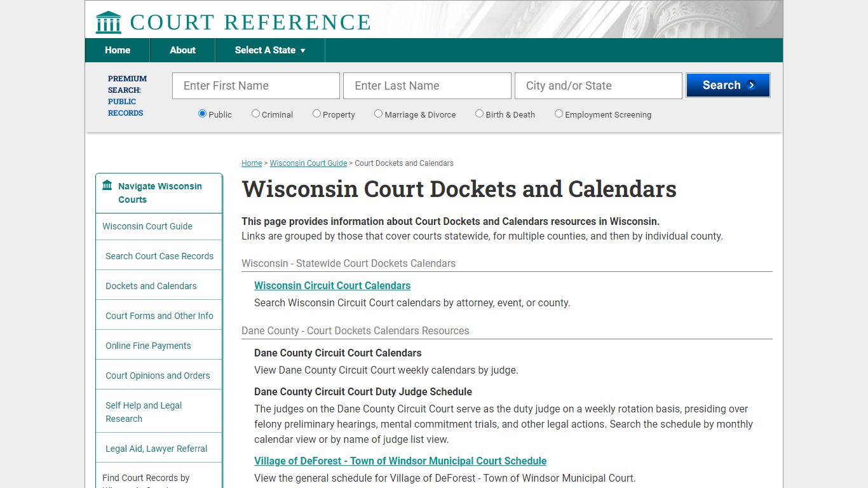This screenshot has width=868, height=488.
Task: Select the Birth & Death radio button
Action: click(479, 114)
